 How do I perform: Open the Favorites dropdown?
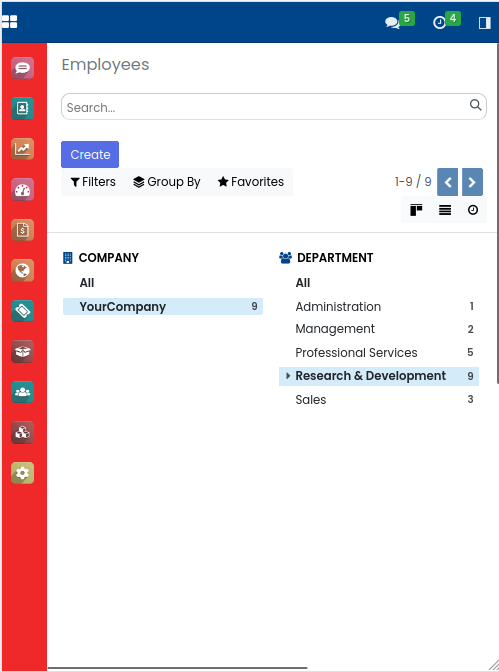[x=251, y=182]
